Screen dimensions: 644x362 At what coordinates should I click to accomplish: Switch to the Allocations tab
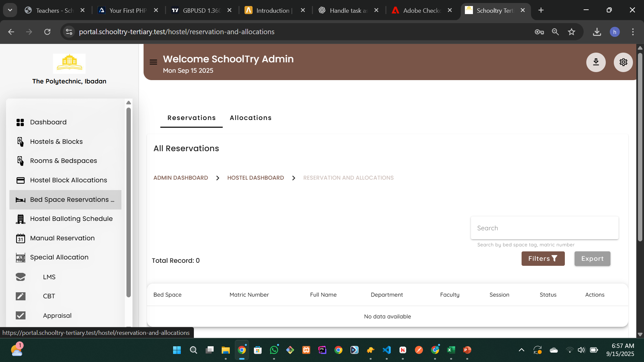coord(251,118)
